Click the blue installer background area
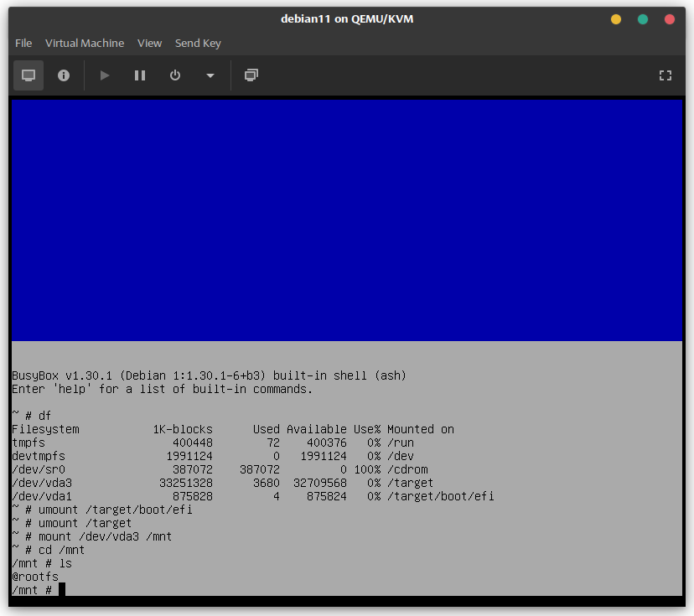This screenshot has width=694, height=616. tap(347, 220)
